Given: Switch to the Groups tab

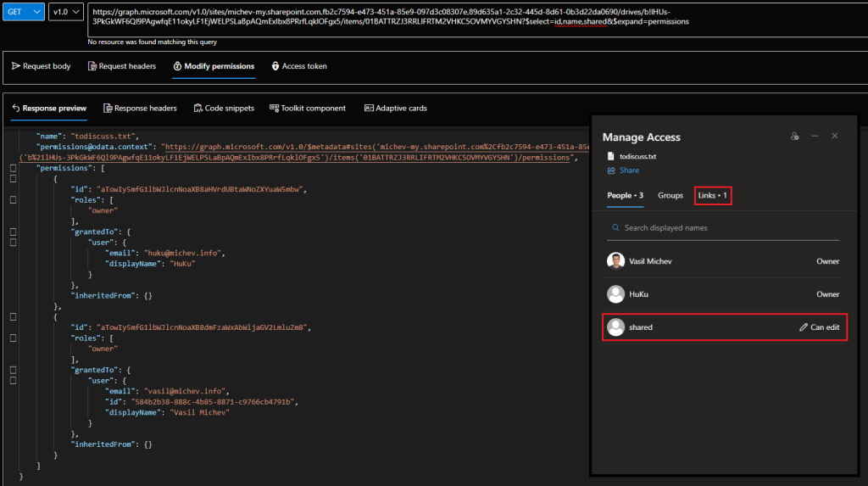Looking at the screenshot, I should pos(670,196).
